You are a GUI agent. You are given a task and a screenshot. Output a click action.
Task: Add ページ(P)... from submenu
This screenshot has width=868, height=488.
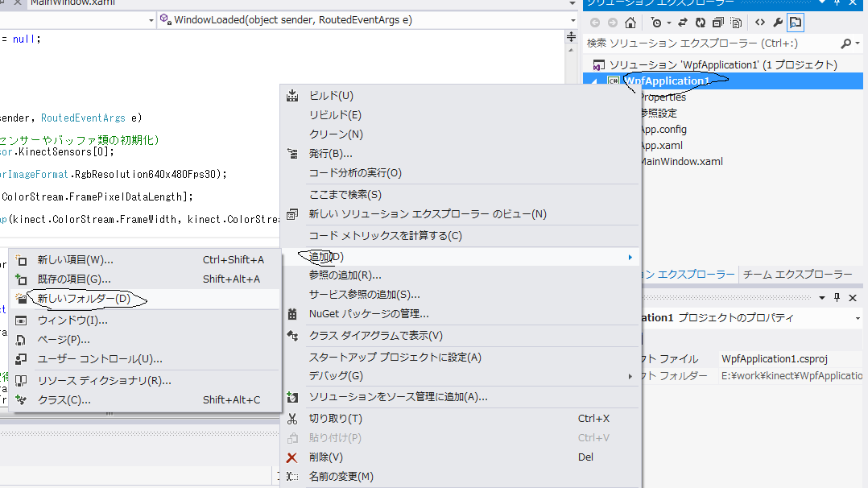pyautogui.click(x=145, y=340)
